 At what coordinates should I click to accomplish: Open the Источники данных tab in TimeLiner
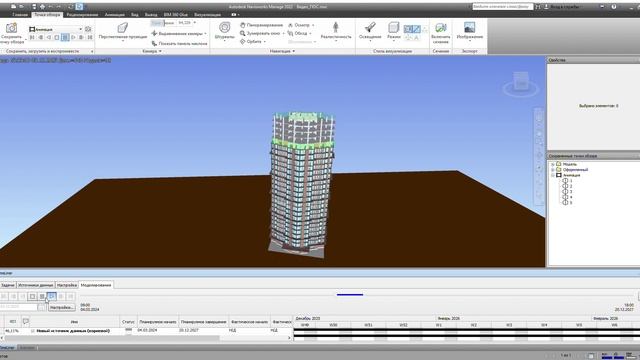[36, 285]
